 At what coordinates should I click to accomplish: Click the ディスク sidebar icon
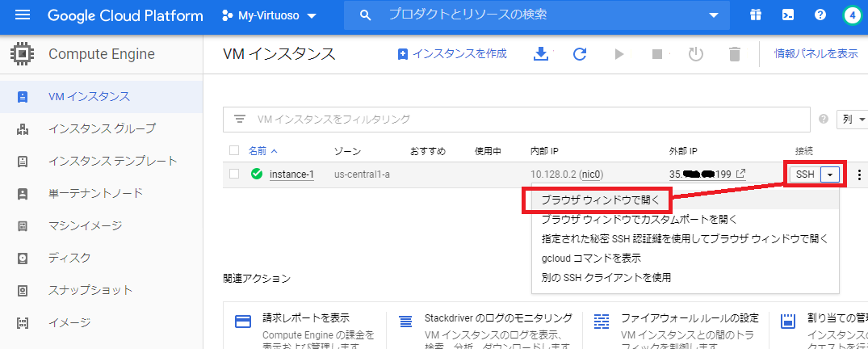23,259
